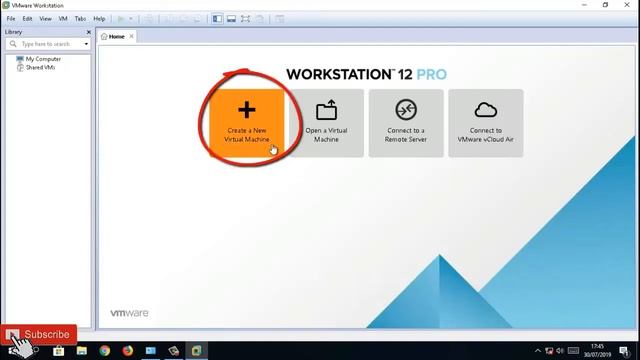The height and width of the screenshot is (360, 640).
Task: Click the Manage Snapshots toolbar icon
Action: [x=197, y=19]
